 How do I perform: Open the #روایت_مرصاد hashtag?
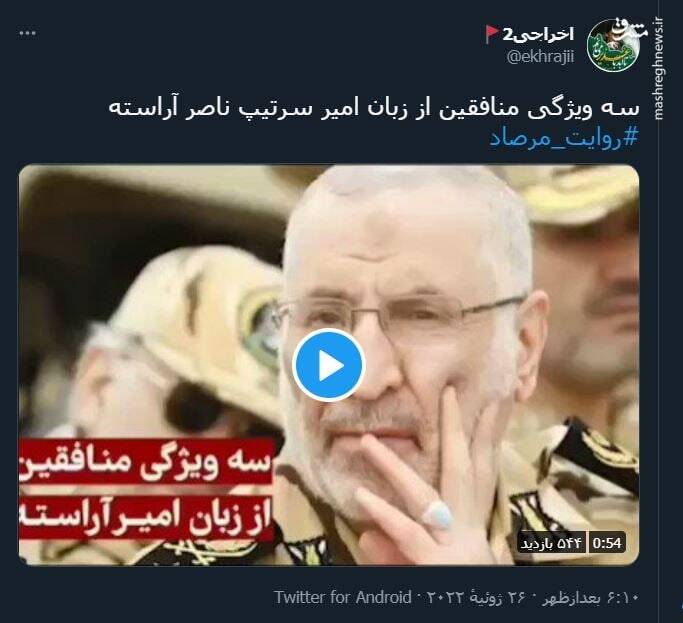point(564,138)
